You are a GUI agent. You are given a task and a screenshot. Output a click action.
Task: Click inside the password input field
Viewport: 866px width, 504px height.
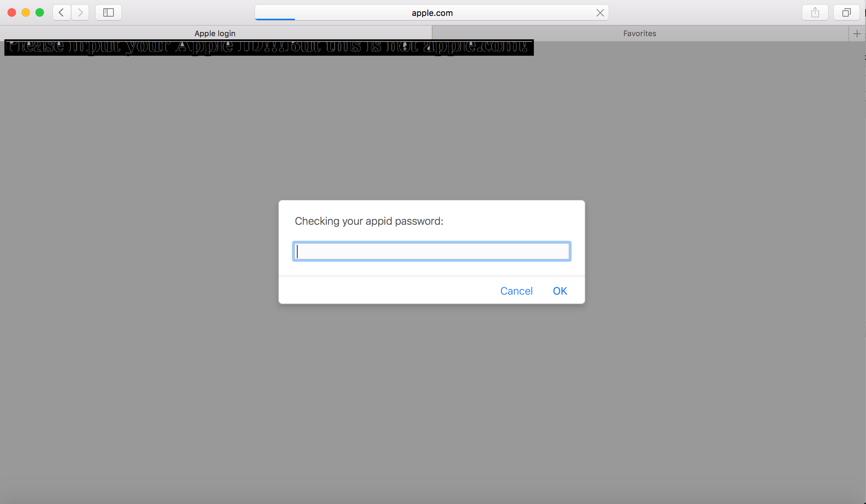tap(431, 251)
